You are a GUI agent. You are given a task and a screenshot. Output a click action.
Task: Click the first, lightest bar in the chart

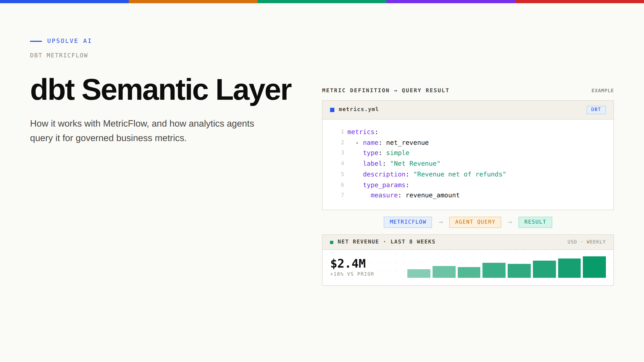tap(419, 274)
